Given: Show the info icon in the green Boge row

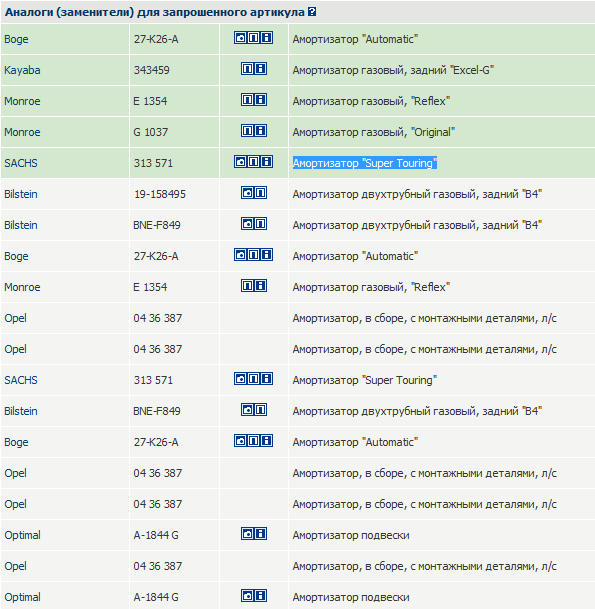Looking at the screenshot, I should (x=267, y=38).
